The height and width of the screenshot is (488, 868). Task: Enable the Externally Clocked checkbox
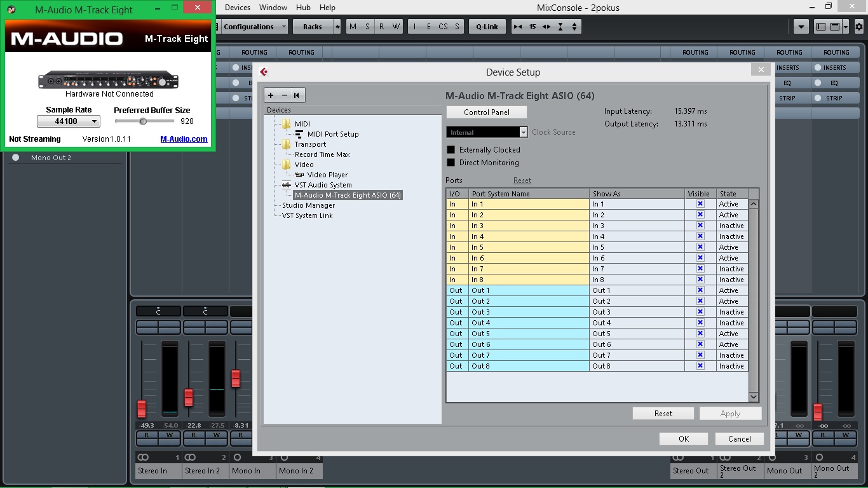pyautogui.click(x=451, y=150)
